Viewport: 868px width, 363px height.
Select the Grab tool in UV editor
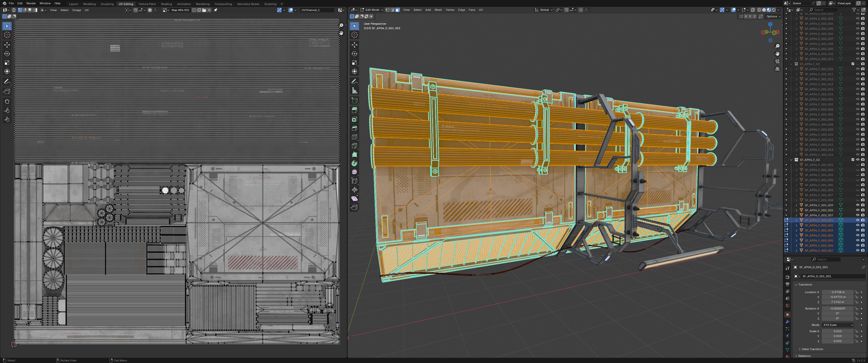[x=7, y=101]
